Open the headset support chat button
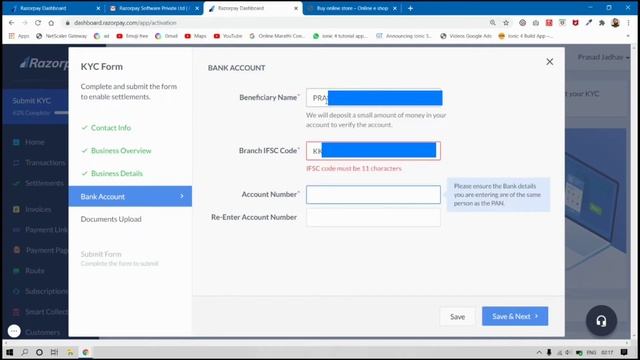Image resolution: width=640 pixels, height=360 pixels. (601, 321)
